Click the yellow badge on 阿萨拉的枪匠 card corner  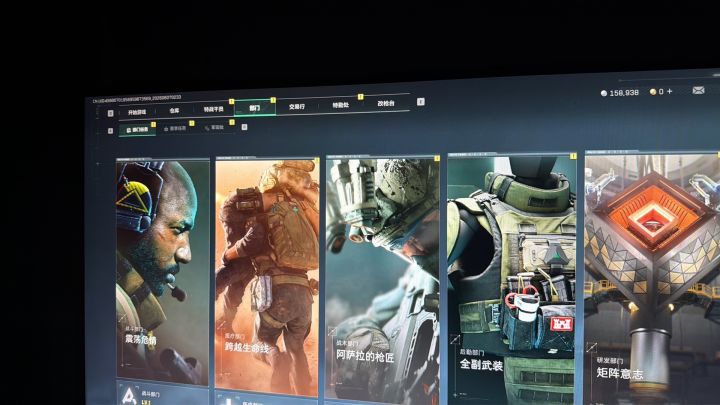pyautogui.click(x=437, y=158)
